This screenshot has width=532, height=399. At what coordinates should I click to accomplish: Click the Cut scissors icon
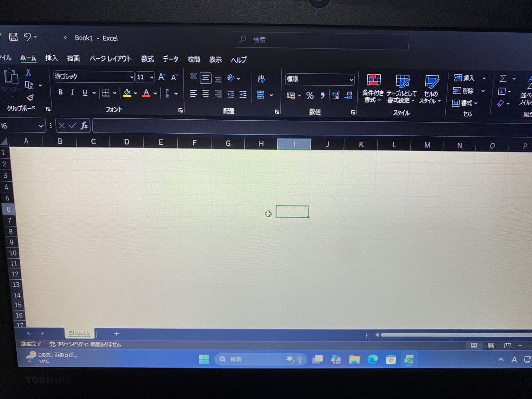[29, 73]
